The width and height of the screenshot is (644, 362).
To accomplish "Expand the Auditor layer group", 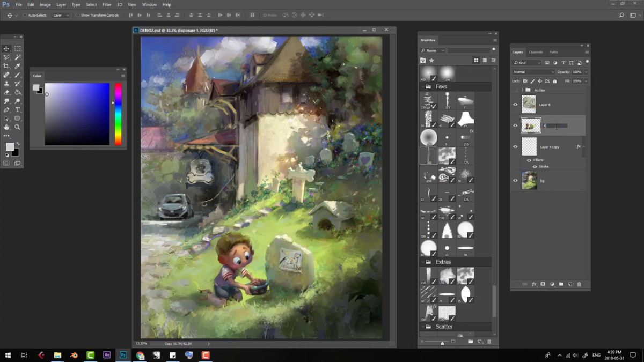I will [522, 90].
